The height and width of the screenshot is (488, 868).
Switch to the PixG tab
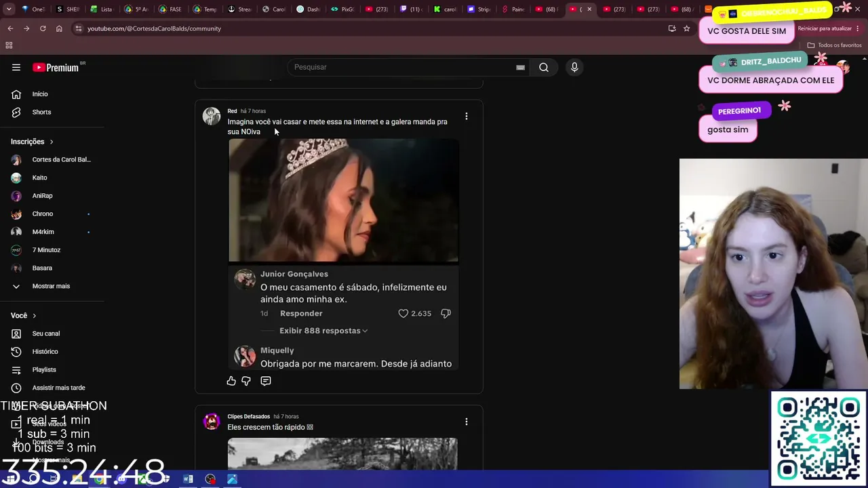coord(342,9)
